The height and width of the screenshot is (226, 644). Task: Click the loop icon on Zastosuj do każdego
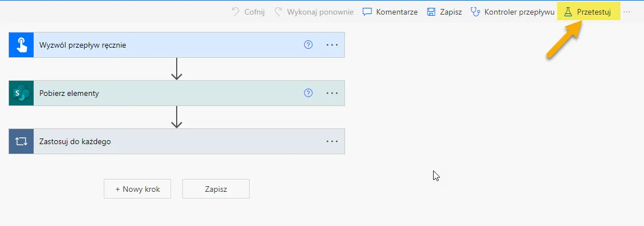pyautogui.click(x=21, y=141)
